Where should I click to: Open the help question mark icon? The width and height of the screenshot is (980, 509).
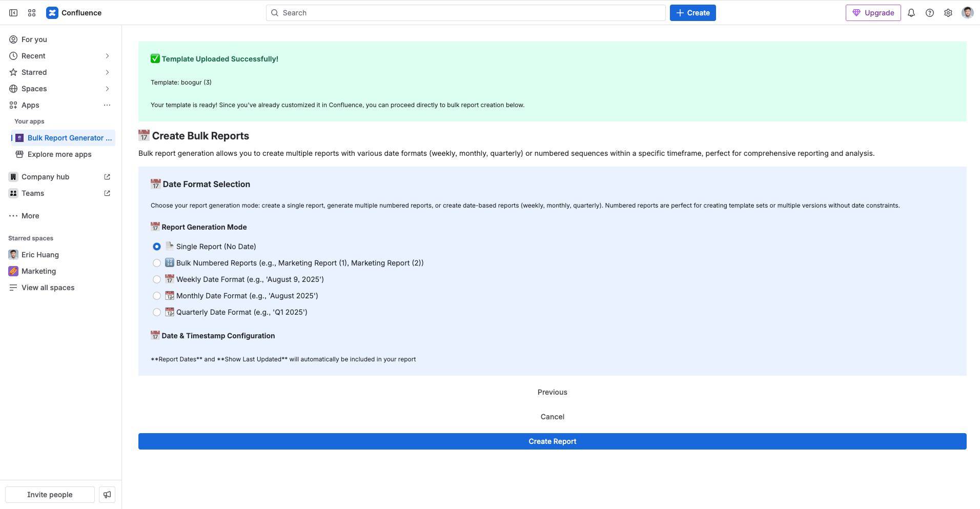930,13
